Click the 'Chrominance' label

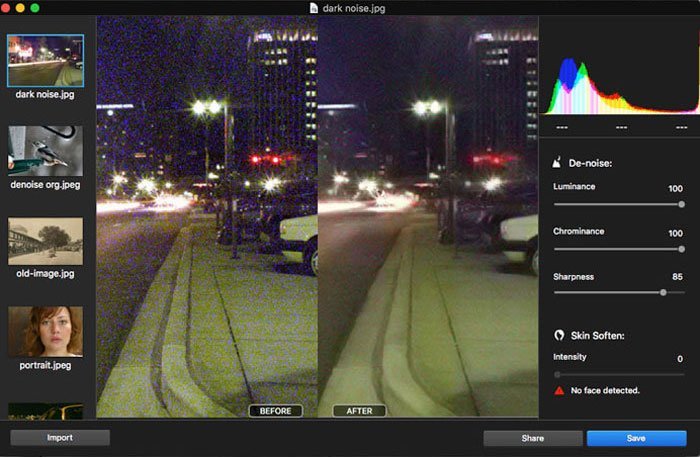tap(579, 231)
